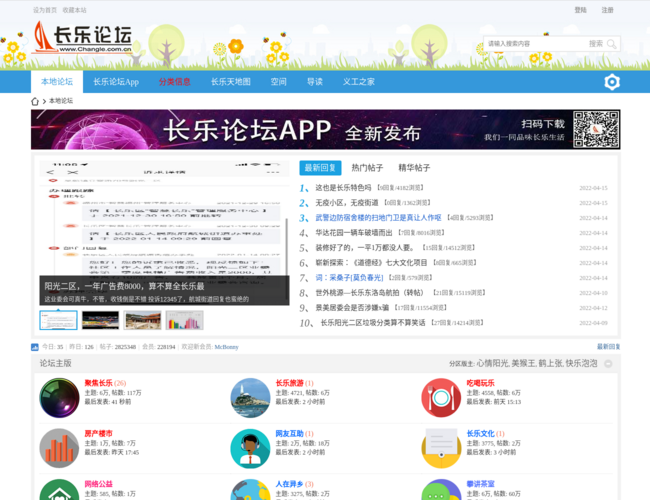Open slideshow caption 阳光二区，一年广告费8000
Screen dimensions: 650x500
124,286
